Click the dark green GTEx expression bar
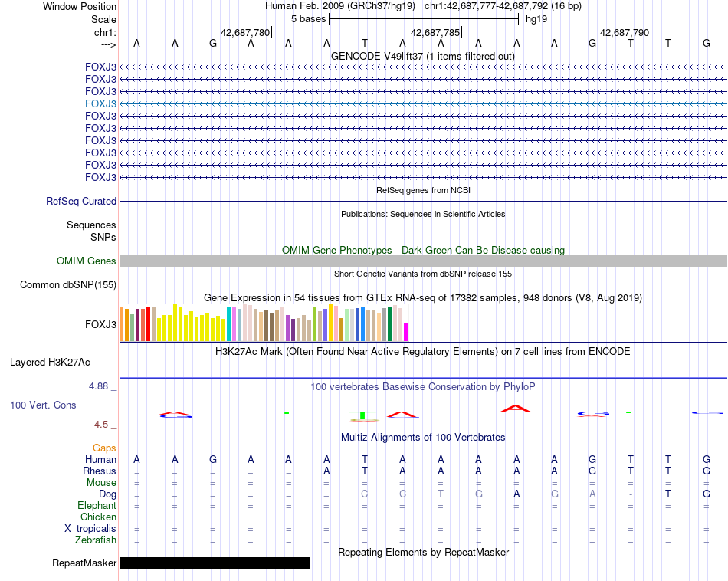Screen dimensions: 728x581 389,325
